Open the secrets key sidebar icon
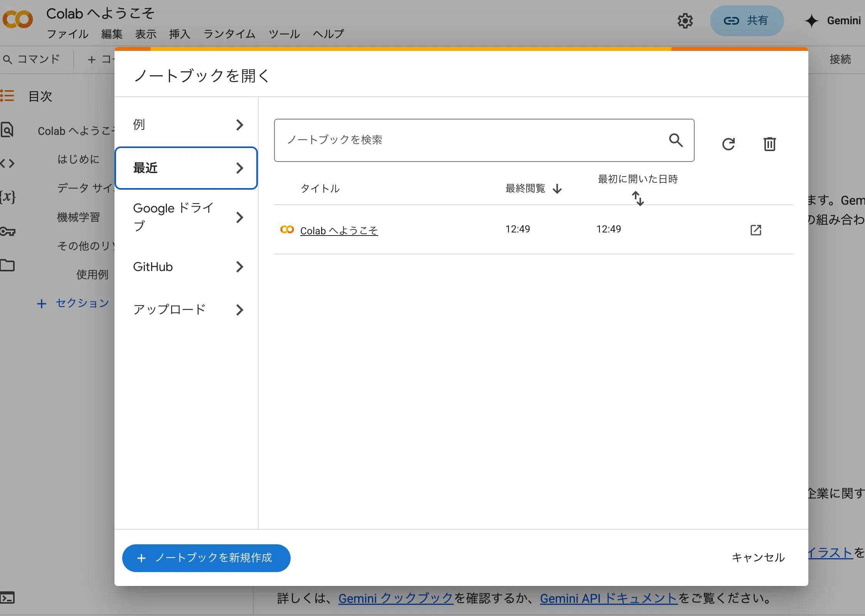The width and height of the screenshot is (865, 616). 7,231
